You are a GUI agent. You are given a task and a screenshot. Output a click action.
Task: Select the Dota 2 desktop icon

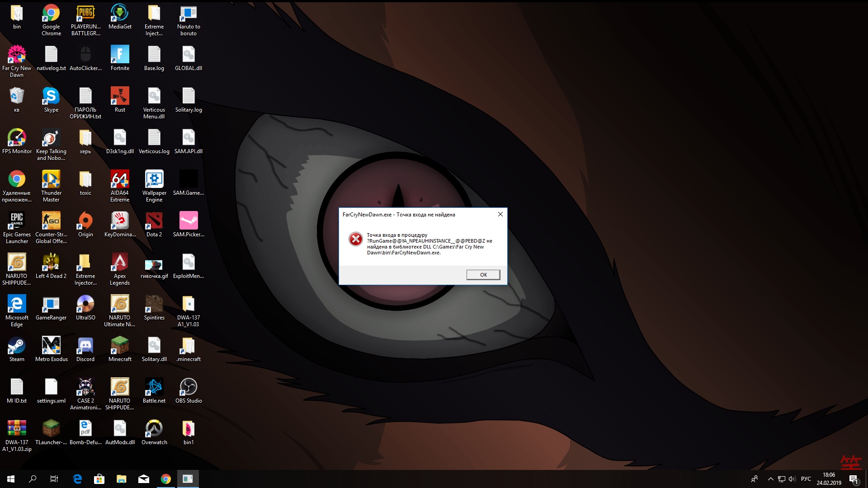(x=154, y=221)
